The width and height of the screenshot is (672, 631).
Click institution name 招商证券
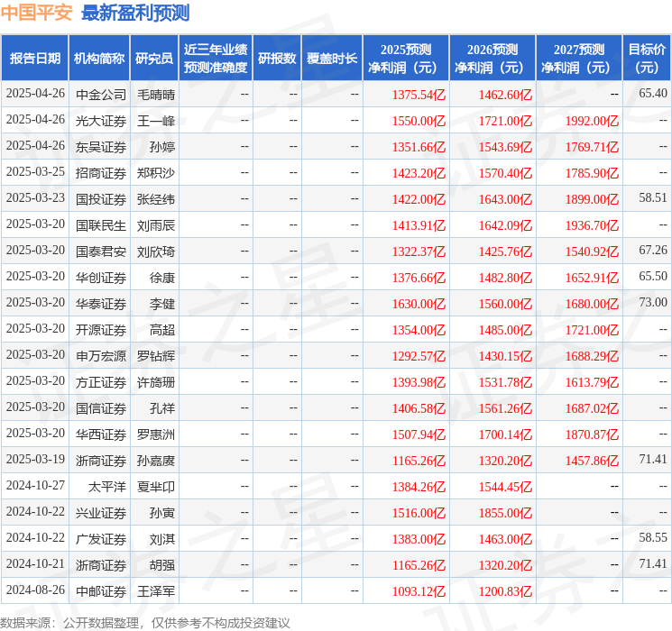pyautogui.click(x=101, y=173)
